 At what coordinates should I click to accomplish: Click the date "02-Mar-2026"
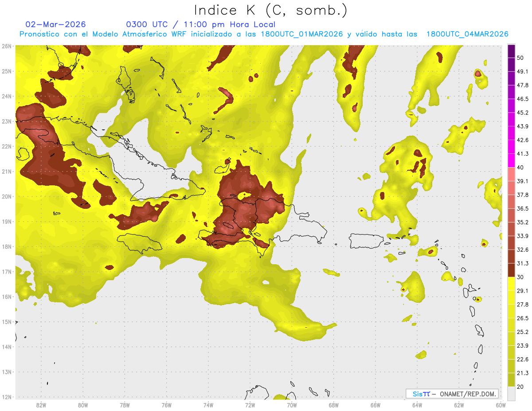point(55,24)
